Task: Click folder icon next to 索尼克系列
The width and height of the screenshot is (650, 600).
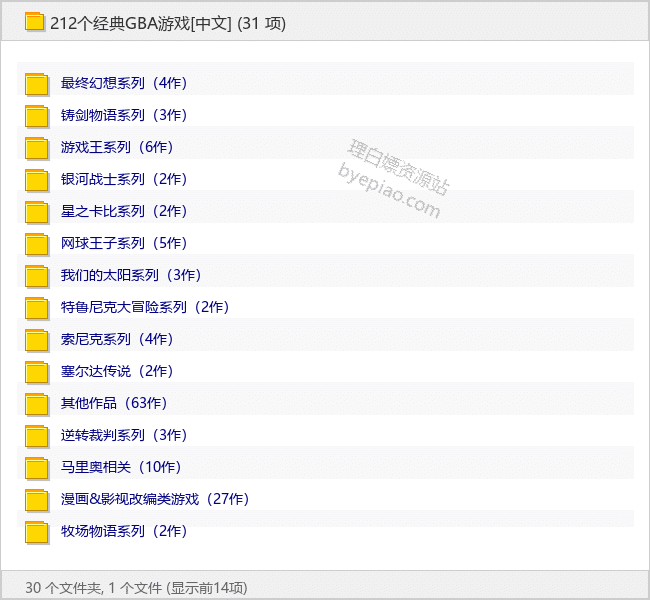Action: click(x=36, y=340)
